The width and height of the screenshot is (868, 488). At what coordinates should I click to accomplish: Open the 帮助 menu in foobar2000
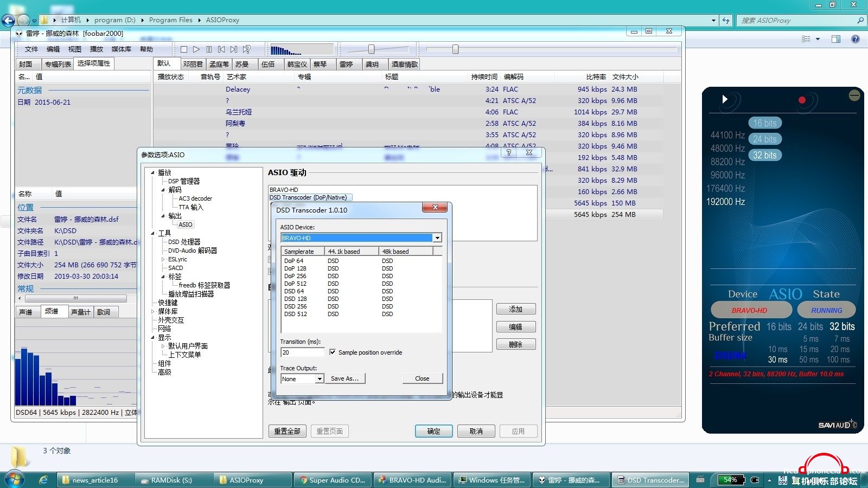pyautogui.click(x=146, y=49)
